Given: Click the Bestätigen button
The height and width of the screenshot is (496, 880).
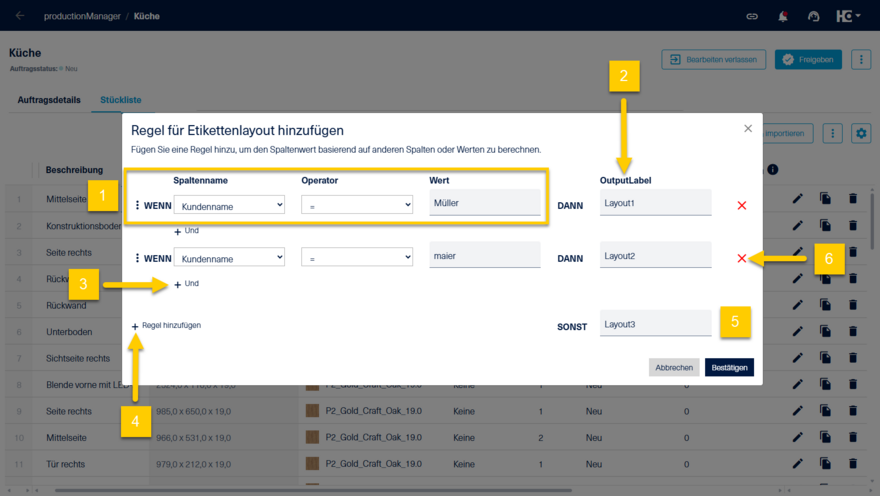Looking at the screenshot, I should [729, 368].
